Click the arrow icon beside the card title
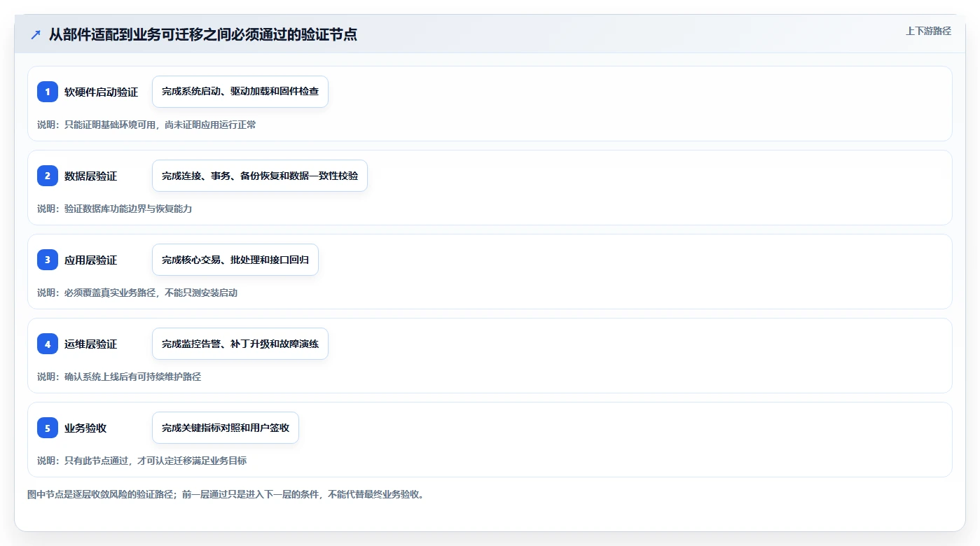This screenshot has width=980, height=546. tap(36, 34)
